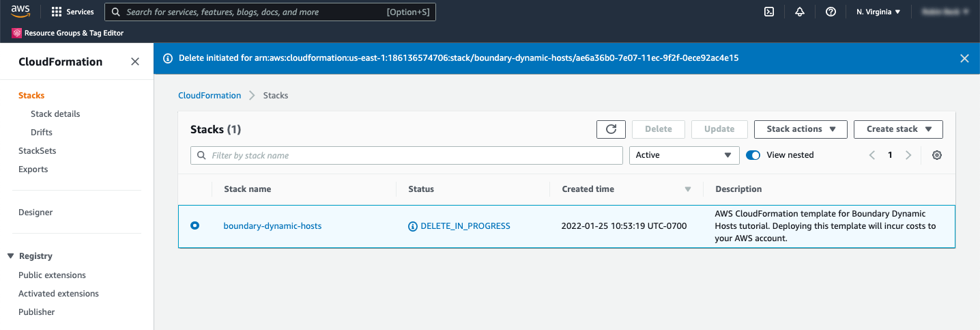Screen dimensions: 980x330
Task: Click the Stacks (1) heading
Action: point(216,129)
